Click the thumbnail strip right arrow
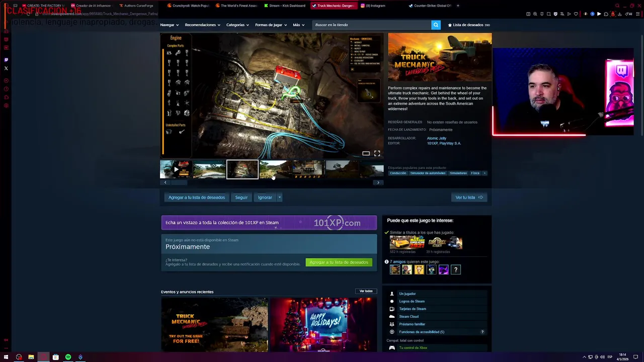This screenshot has width=644, height=362. [x=378, y=183]
